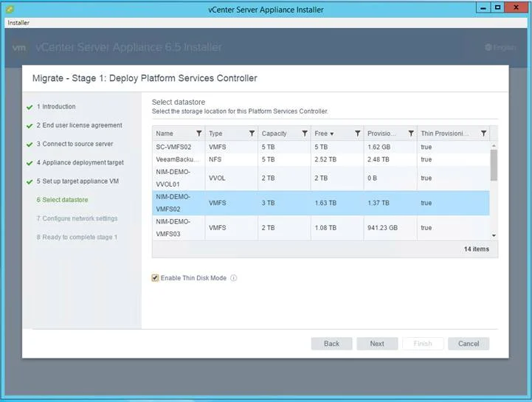The height and width of the screenshot is (402, 532).
Task: Click the 3 TB capacity value
Action: (x=268, y=203)
